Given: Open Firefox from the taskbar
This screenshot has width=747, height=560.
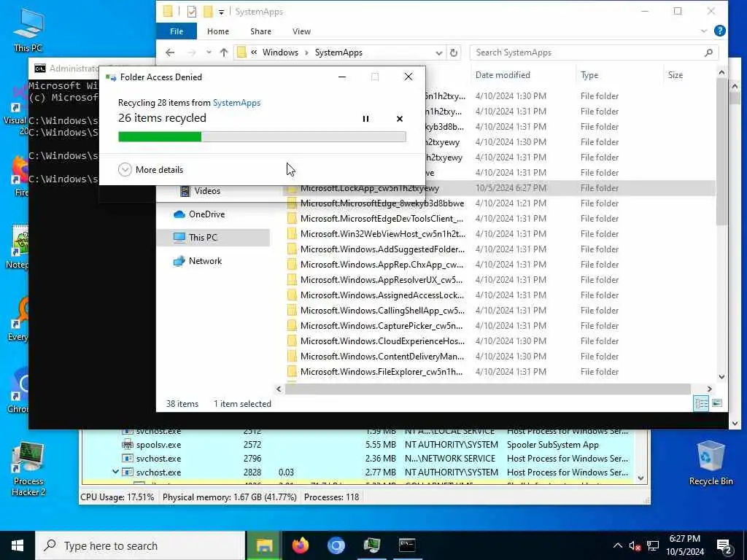Looking at the screenshot, I should [x=300, y=545].
